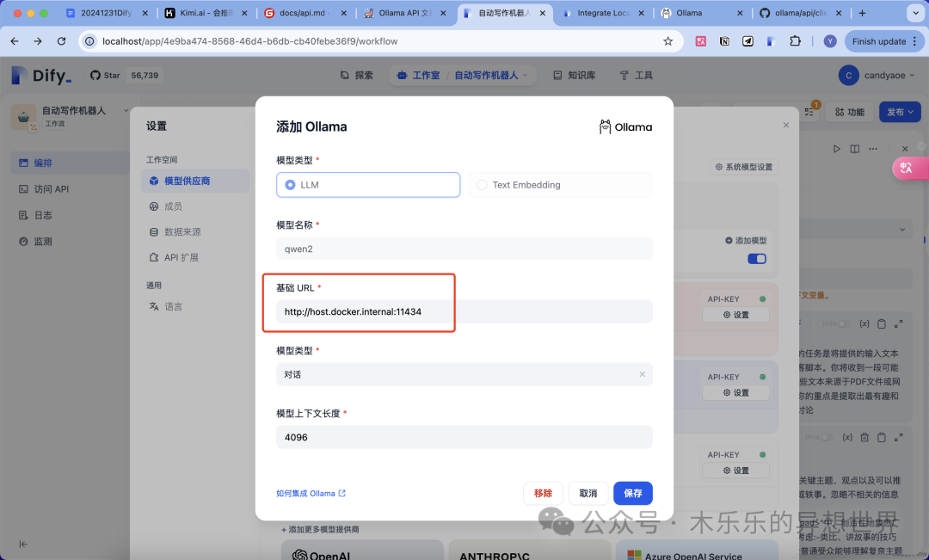
Task: Collapse the left sidebar arrow icon
Action: tap(23, 544)
